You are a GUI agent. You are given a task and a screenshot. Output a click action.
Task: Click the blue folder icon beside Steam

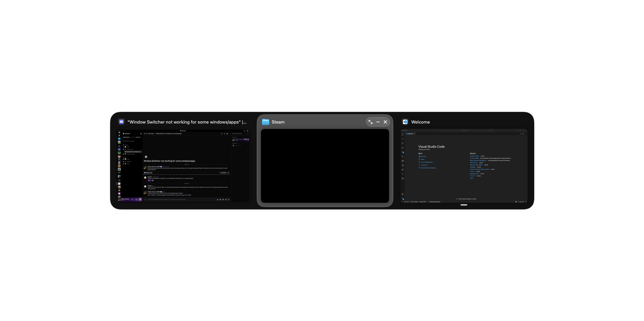coord(266,122)
